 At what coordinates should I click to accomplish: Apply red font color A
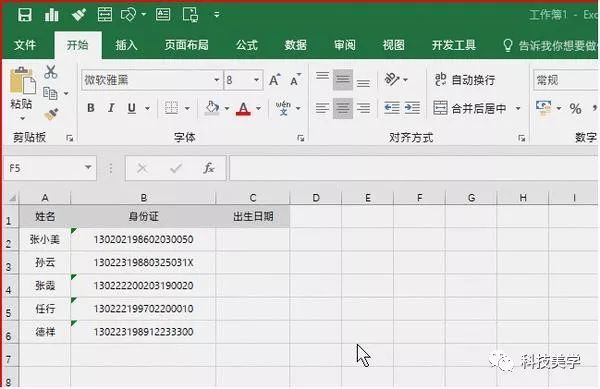point(243,109)
